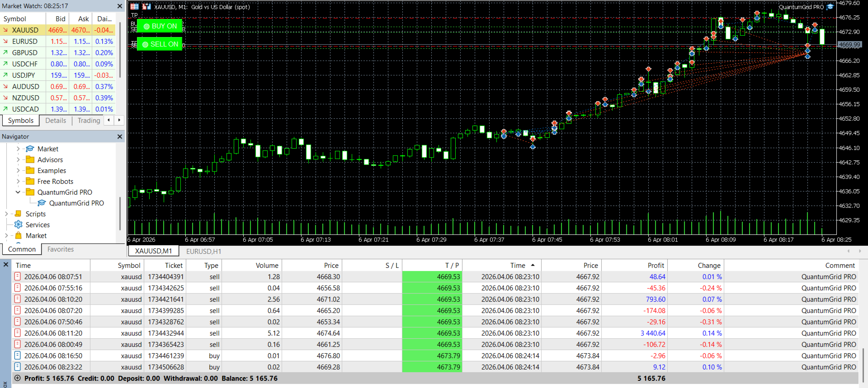Open the Details tab in Market Watch

(56, 121)
